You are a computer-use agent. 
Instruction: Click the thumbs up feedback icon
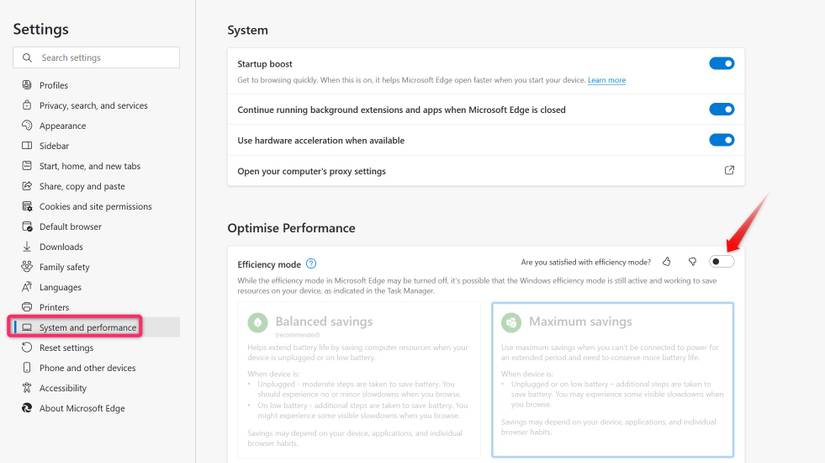[x=667, y=262]
